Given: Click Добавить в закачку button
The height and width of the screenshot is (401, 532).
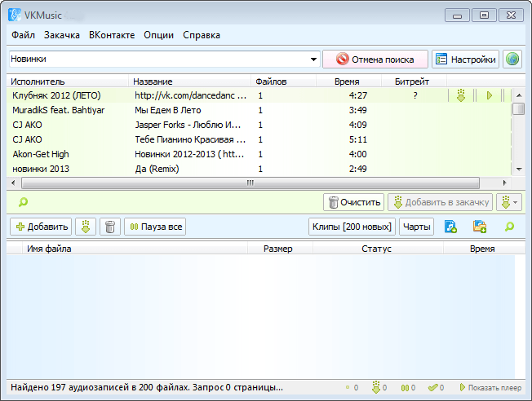Looking at the screenshot, I should 441,202.
